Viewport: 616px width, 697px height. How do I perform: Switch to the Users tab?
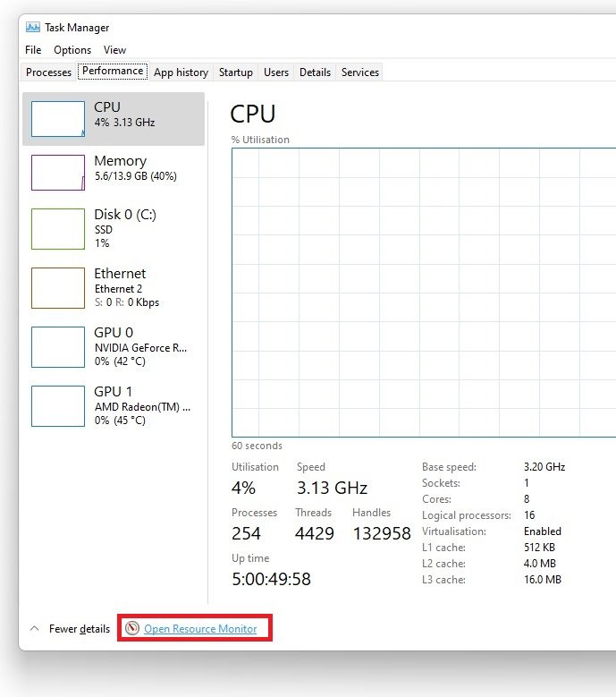point(276,72)
